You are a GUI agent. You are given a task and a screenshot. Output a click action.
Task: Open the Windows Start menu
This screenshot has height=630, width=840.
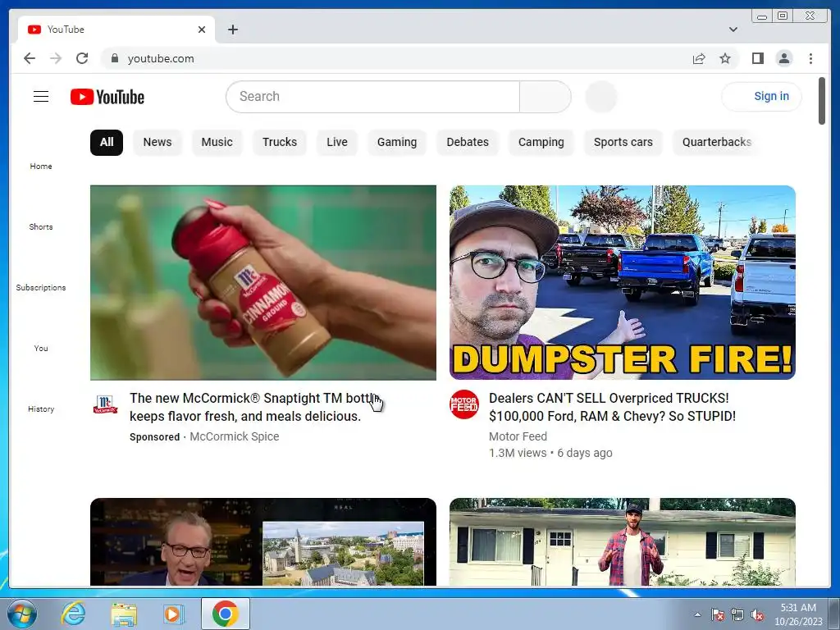coord(22,614)
